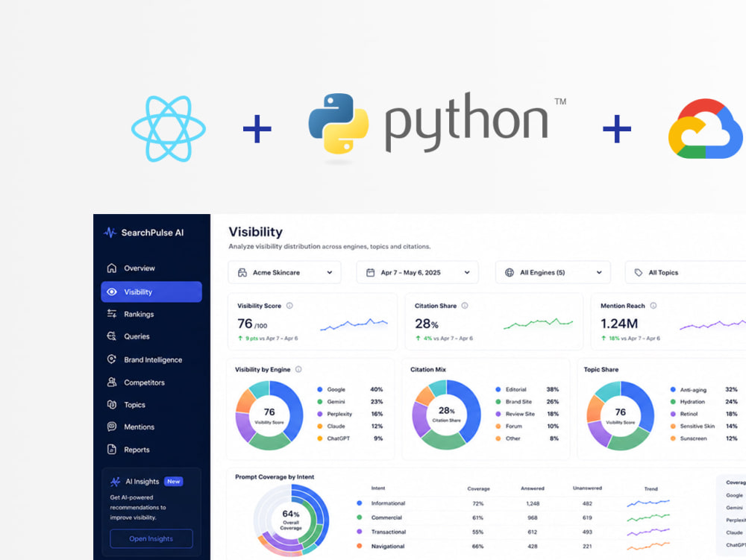
Task: Click the Citation Mix donut chart
Action: point(446,415)
